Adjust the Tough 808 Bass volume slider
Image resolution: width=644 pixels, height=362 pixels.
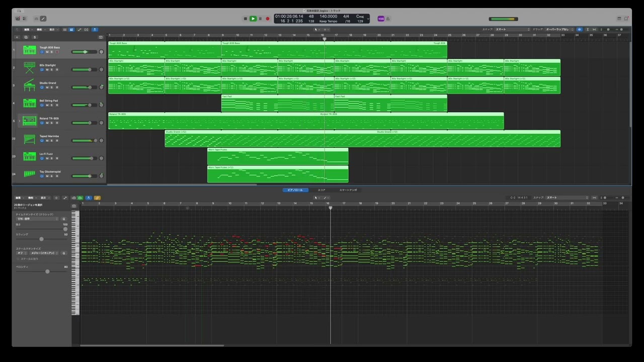point(84,52)
